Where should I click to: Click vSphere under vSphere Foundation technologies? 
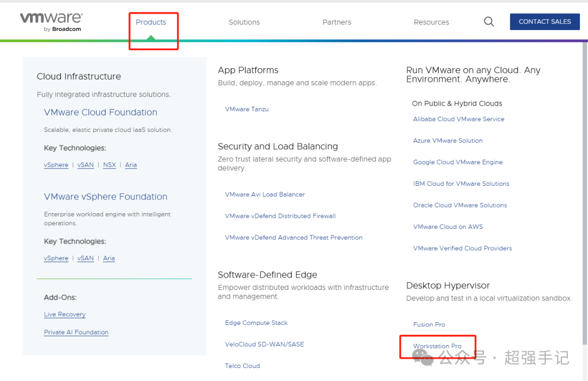pyautogui.click(x=56, y=258)
